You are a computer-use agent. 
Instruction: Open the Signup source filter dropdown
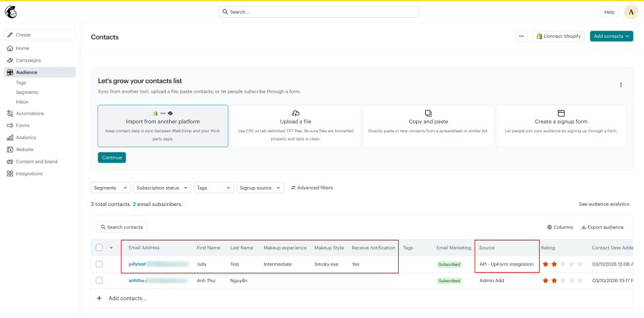260,188
